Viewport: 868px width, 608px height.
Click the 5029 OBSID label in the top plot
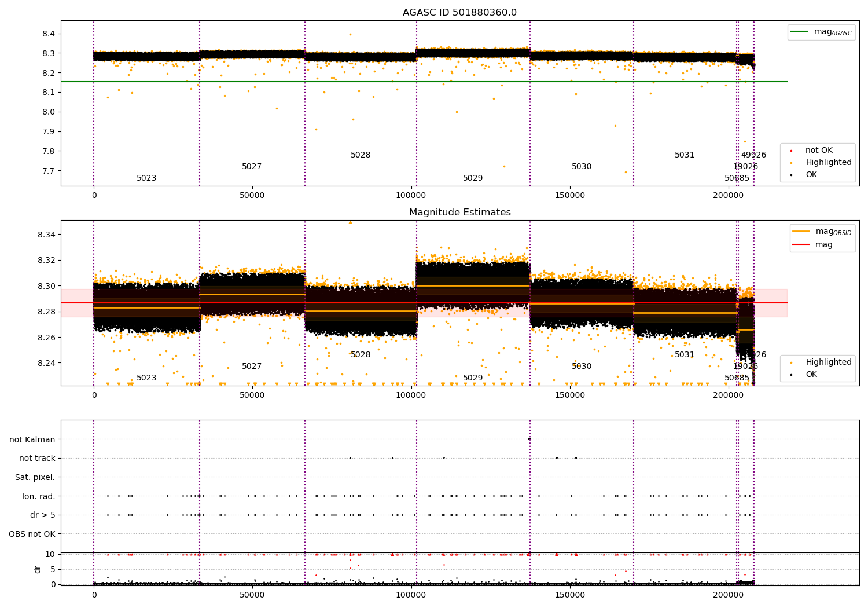click(473, 178)
